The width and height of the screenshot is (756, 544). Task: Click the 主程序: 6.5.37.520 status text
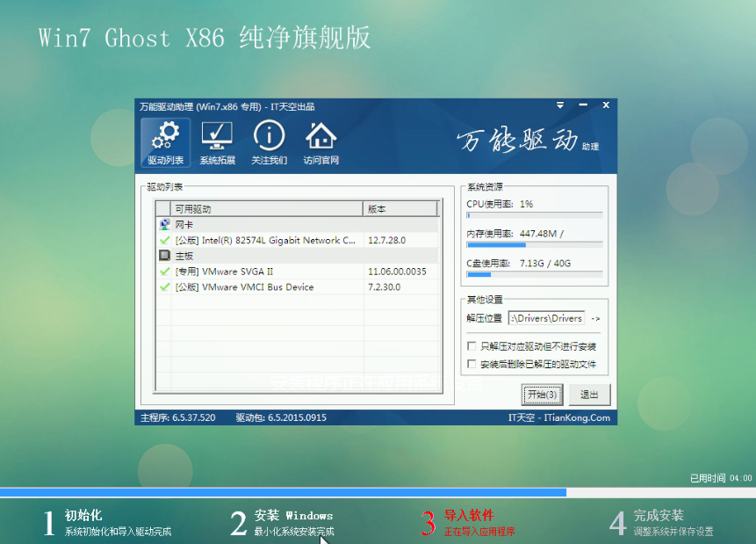(177, 417)
